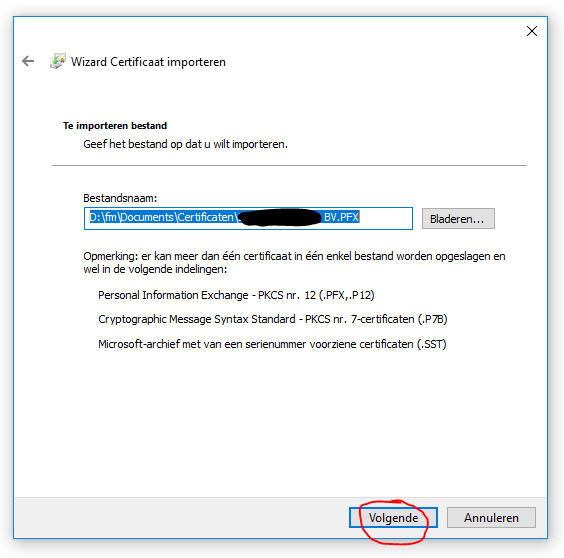Click the 'Cryptographic Message Syntax Standard' line
The width and height of the screenshot is (564, 558).
(273, 319)
